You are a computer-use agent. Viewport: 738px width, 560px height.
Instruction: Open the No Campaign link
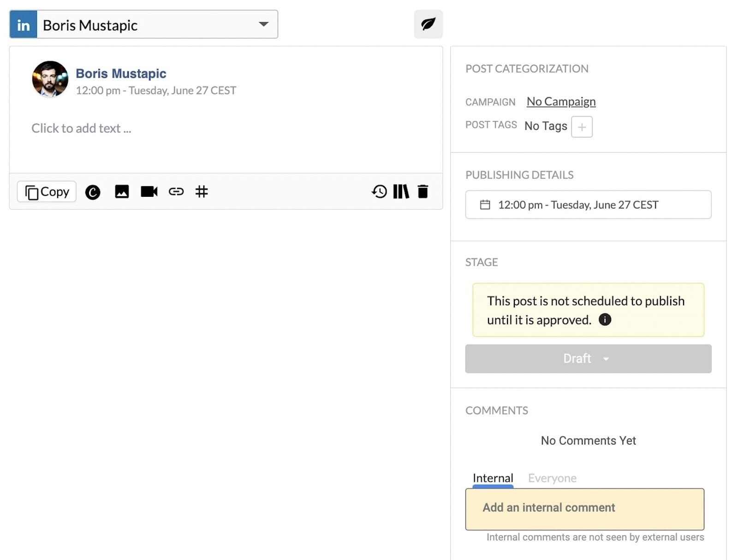(560, 101)
